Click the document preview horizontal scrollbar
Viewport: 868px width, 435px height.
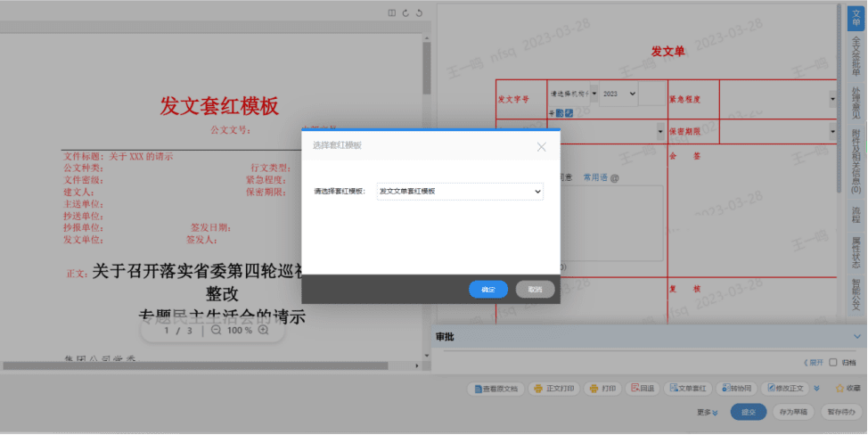195,365
